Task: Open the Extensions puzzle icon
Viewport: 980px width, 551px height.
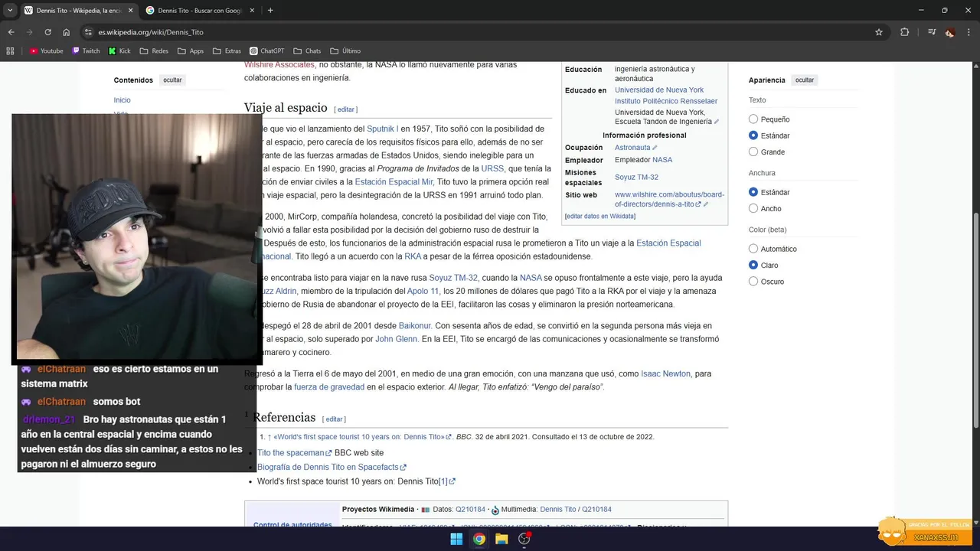Action: click(904, 32)
